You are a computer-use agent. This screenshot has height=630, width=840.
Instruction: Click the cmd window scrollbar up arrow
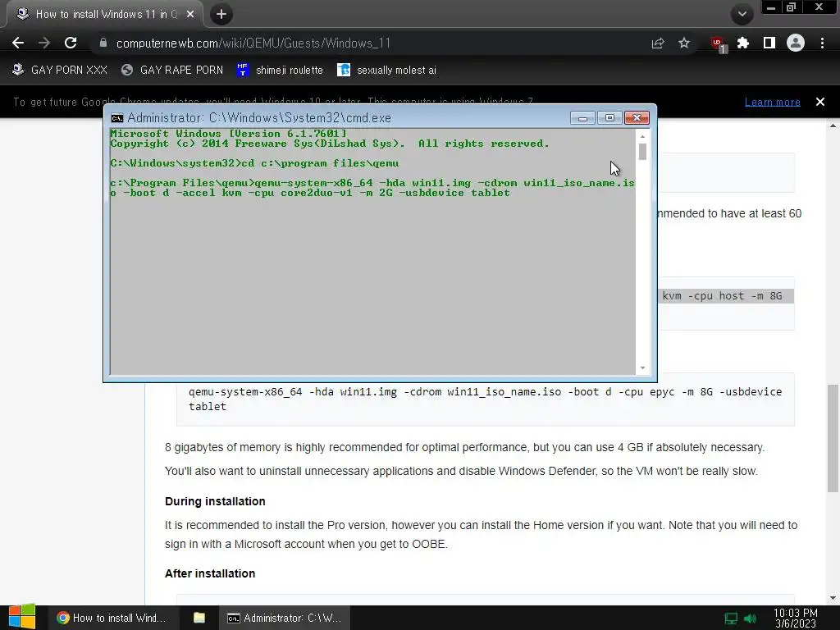tap(642, 136)
